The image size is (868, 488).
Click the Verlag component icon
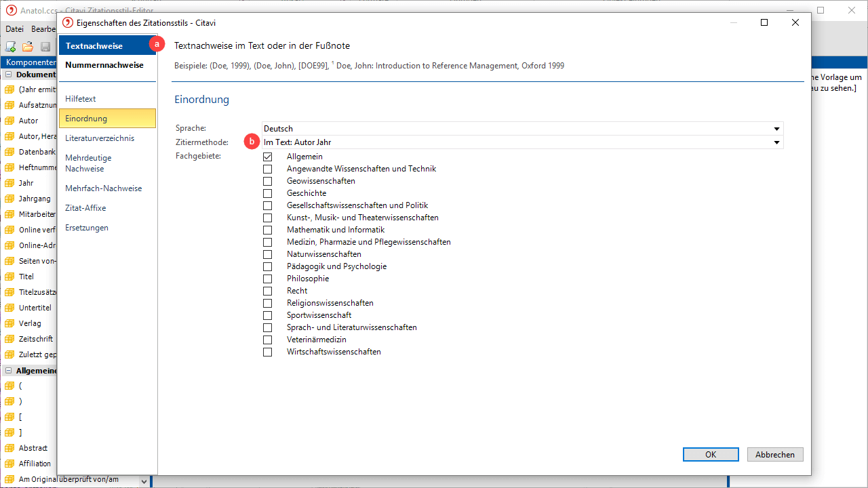9,323
